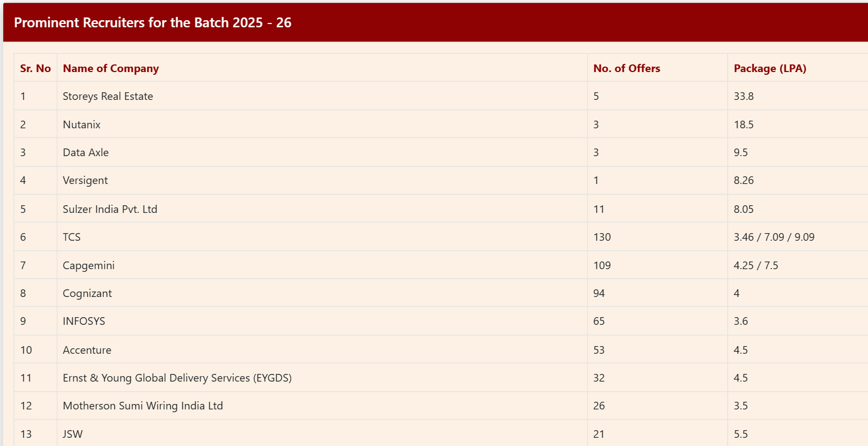Image resolution: width=868 pixels, height=446 pixels.
Task: Click the package value '3.46 / 7.09 / 9.09'
Action: [774, 237]
